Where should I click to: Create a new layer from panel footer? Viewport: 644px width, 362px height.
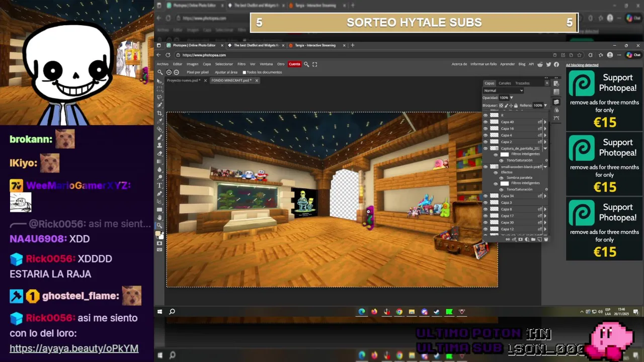[x=539, y=239]
